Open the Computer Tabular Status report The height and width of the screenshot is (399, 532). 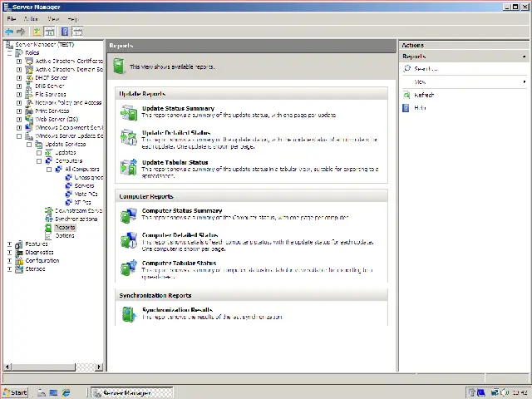click(x=179, y=263)
